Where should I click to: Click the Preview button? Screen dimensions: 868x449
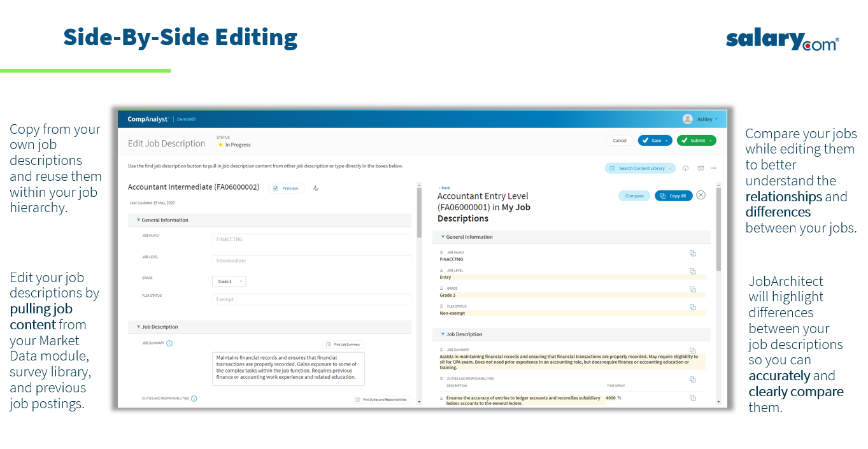287,189
